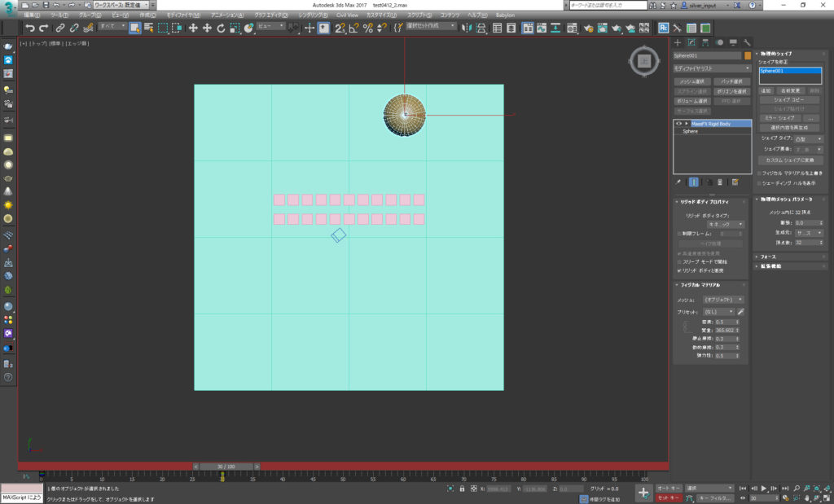Click the ポリゴンを選択 button
This screenshot has width=834, height=504.
coord(731,91)
